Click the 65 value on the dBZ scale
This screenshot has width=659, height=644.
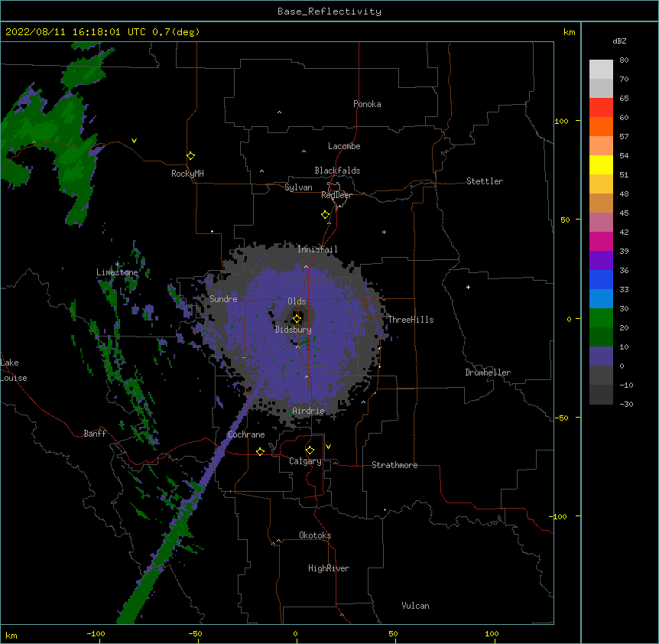pyautogui.click(x=624, y=99)
